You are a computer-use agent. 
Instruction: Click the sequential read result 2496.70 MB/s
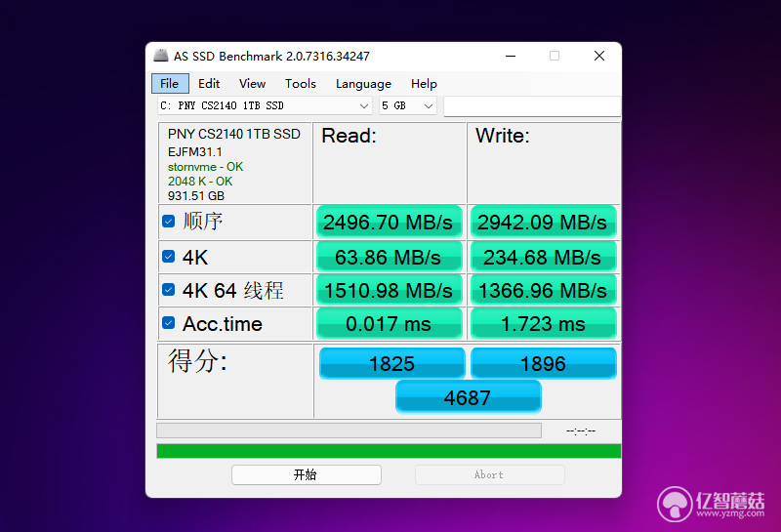coord(389,223)
